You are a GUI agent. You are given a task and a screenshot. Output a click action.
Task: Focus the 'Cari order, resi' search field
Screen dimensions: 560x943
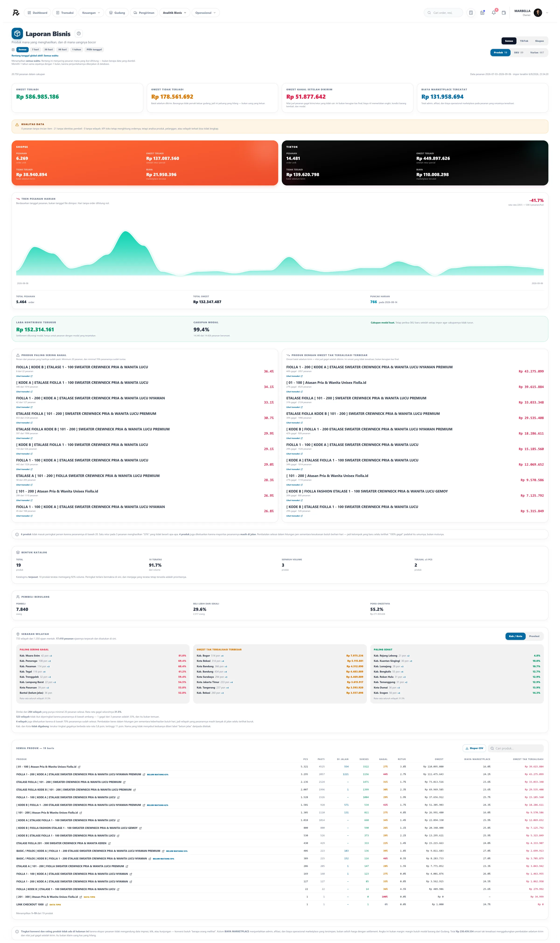443,13
